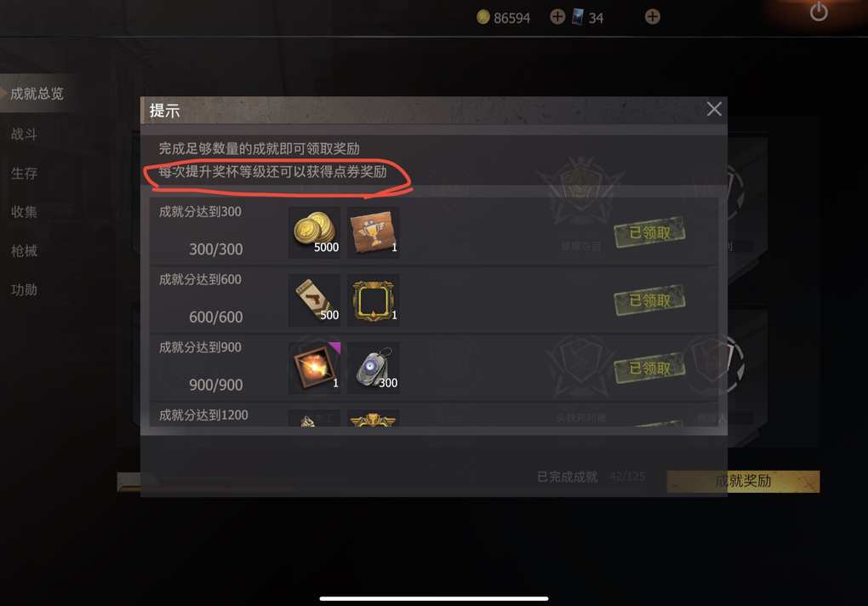Viewport: 868px width, 606px height.
Task: Close the 提示 dialog with X
Action: (x=714, y=109)
